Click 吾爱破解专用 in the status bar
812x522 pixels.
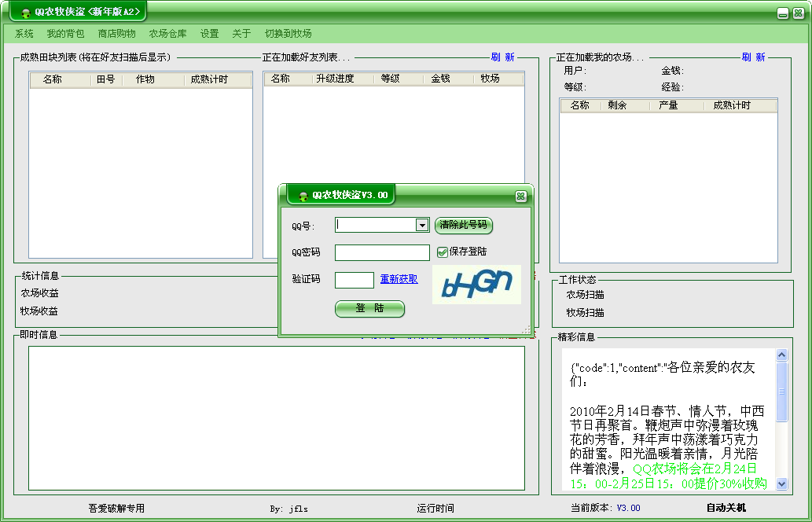[116, 509]
